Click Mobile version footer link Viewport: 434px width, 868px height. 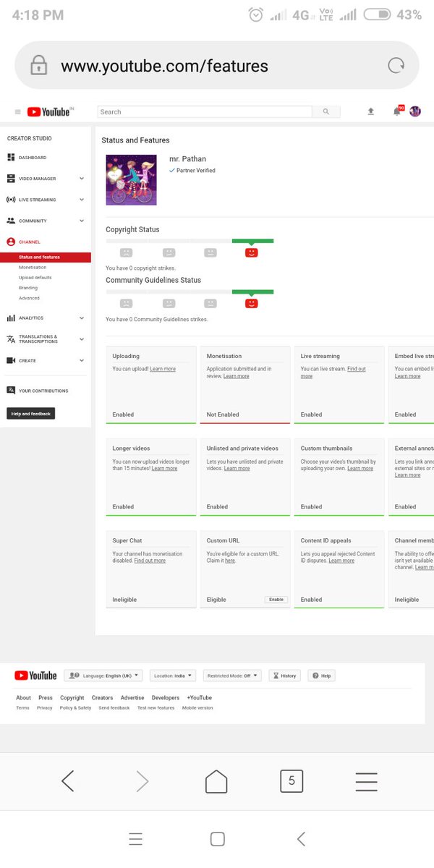pos(197,708)
